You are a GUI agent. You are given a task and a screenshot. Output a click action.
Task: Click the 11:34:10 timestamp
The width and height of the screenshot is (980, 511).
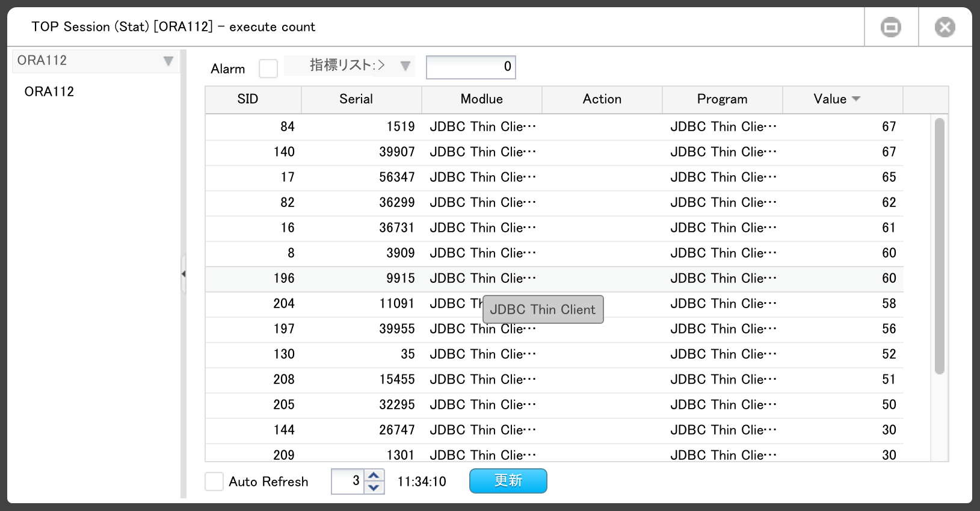(x=422, y=482)
